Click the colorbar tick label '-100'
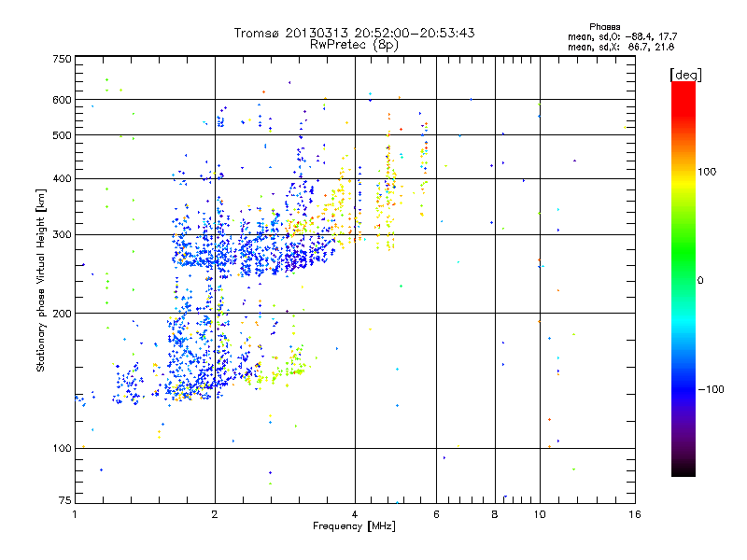 tap(711, 389)
